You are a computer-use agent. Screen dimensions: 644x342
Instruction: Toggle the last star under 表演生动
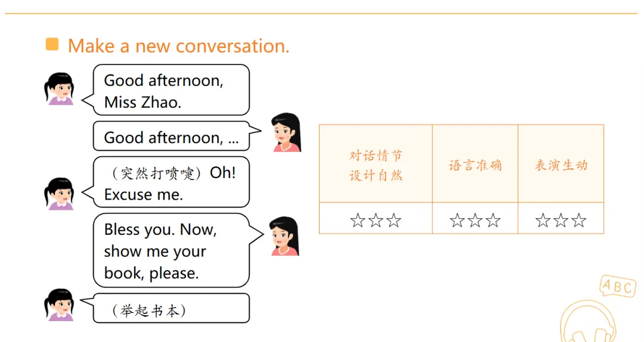click(x=578, y=220)
